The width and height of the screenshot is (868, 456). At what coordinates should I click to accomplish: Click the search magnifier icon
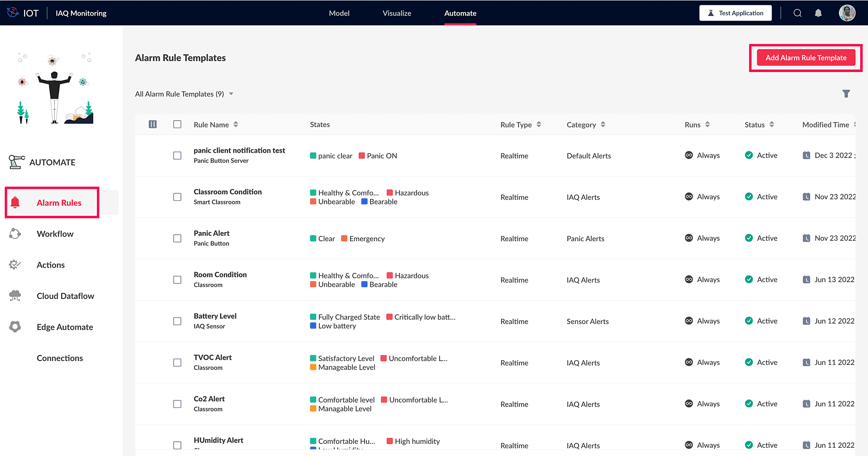pyautogui.click(x=797, y=13)
